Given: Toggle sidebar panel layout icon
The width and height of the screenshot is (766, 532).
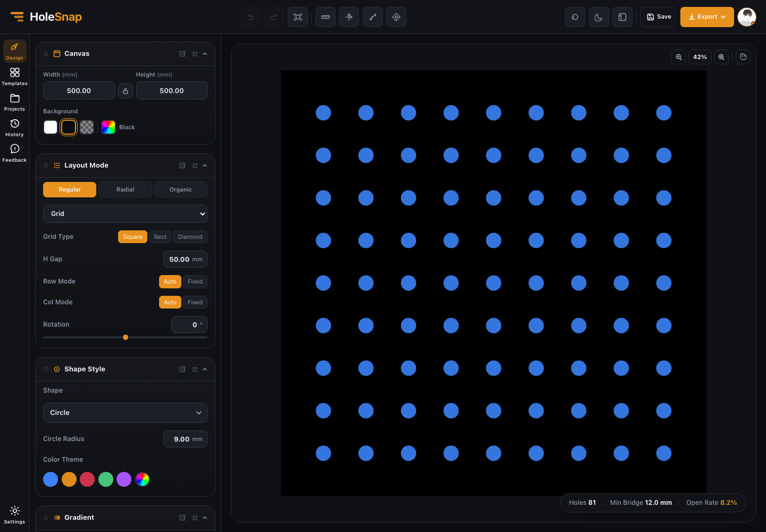Looking at the screenshot, I should (x=622, y=17).
